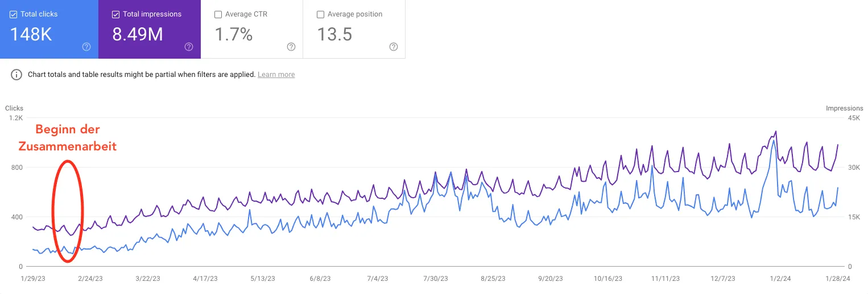This screenshot has width=868, height=294.
Task: Click the clicks line peak near 1/2/24
Action: pos(774,141)
